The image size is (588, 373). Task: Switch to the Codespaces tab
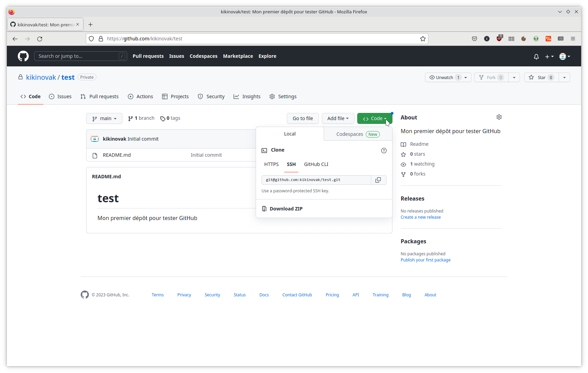357,134
